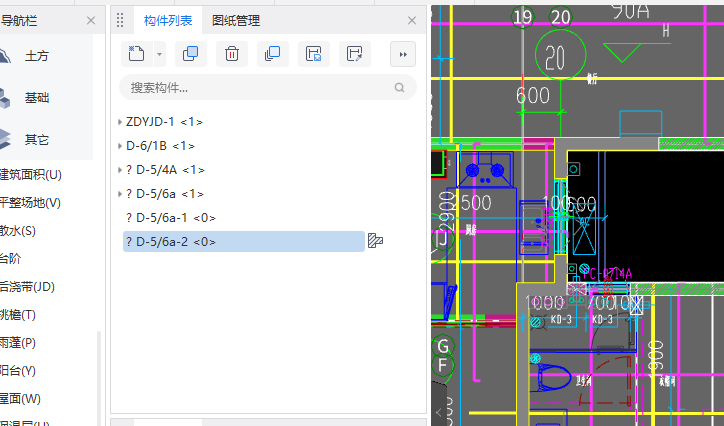Click the 2500 dimension text in drawing
This screenshot has width=724, height=426.
click(x=471, y=203)
